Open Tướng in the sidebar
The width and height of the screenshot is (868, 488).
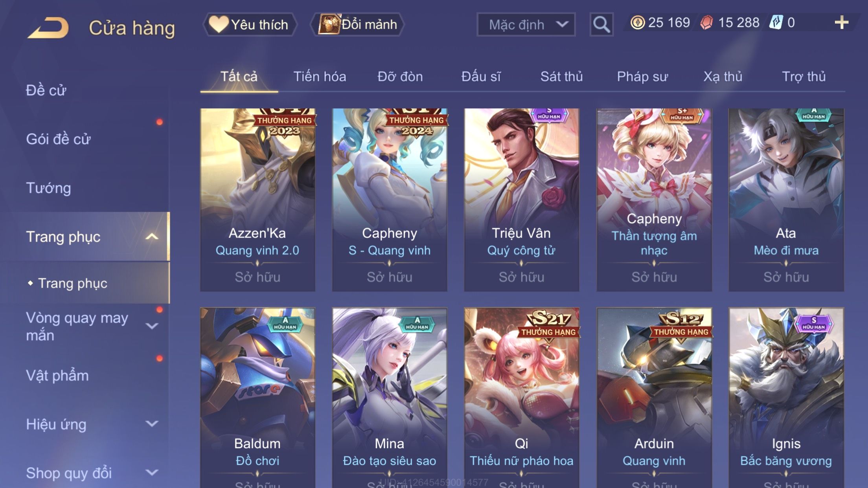(48, 188)
